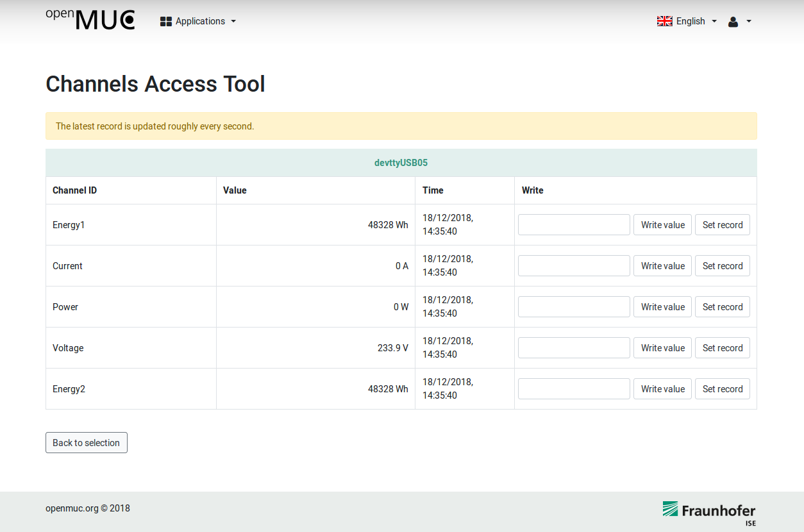Click the British flag icon
804x532 pixels.
coord(664,21)
